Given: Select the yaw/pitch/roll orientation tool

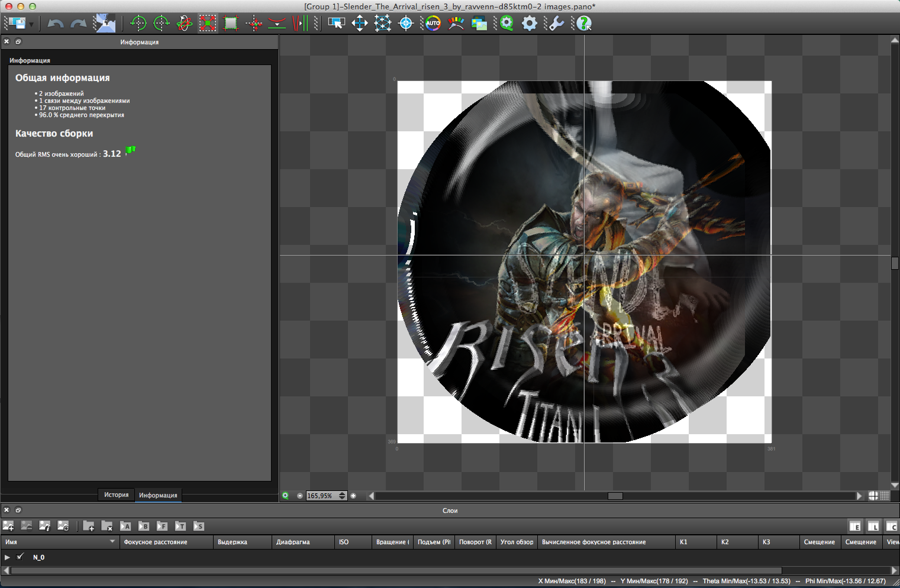Looking at the screenshot, I should (185, 23).
